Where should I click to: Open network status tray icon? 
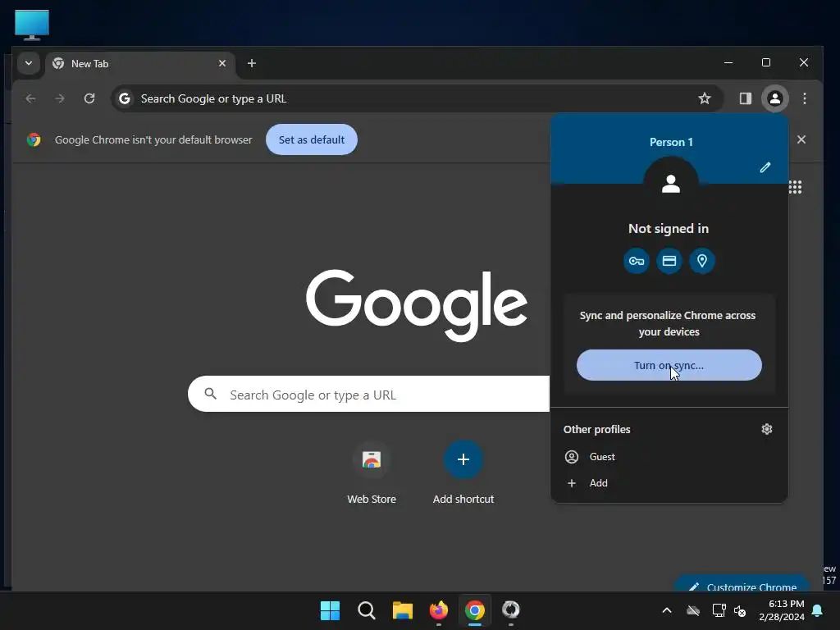719,610
